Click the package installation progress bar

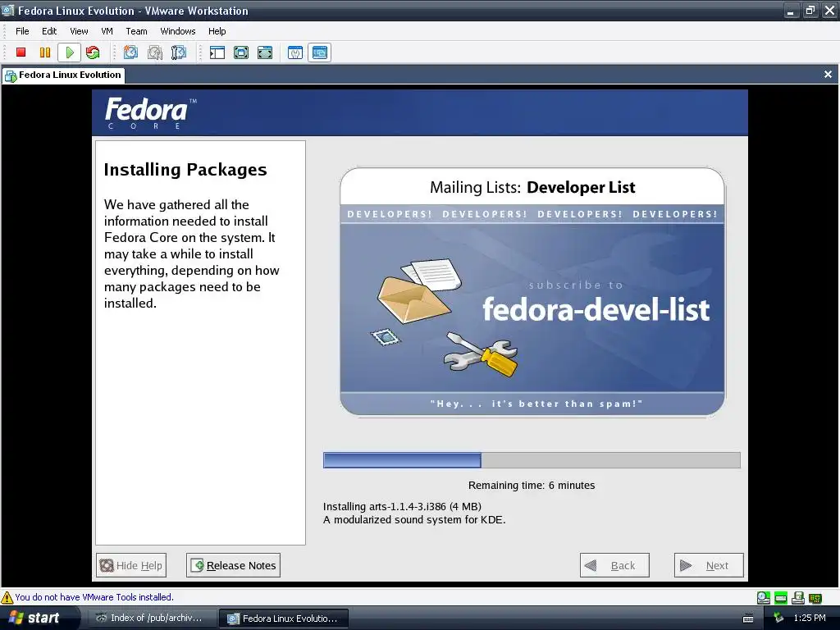point(532,460)
